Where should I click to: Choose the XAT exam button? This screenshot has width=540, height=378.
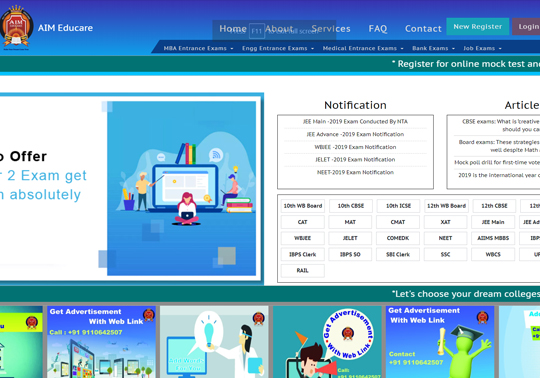tap(445, 222)
